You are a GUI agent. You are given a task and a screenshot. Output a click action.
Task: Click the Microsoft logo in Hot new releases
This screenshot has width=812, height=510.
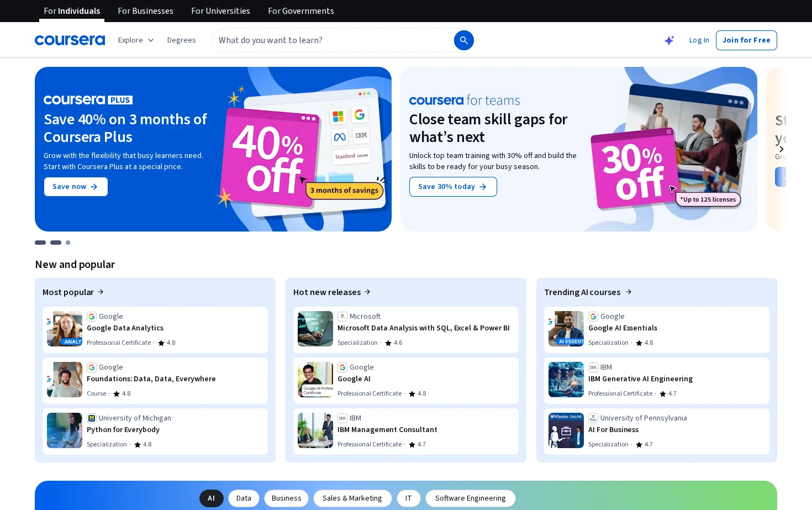tap(342, 317)
